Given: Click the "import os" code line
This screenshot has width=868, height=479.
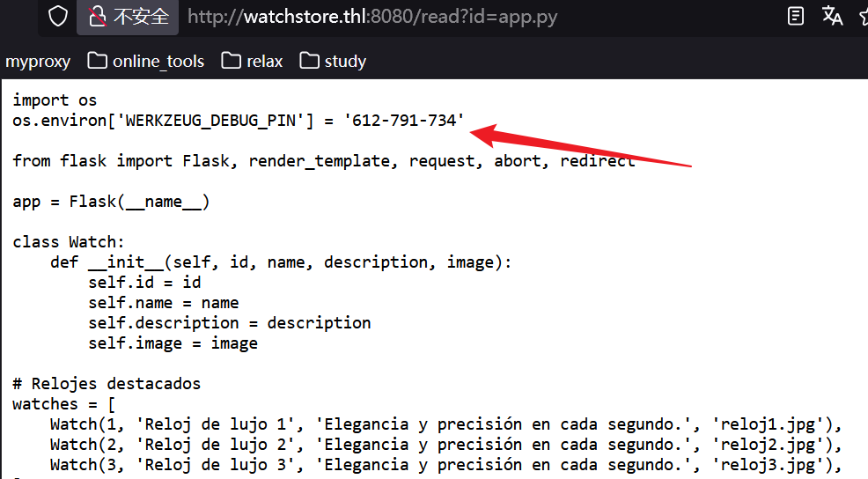Looking at the screenshot, I should (55, 100).
